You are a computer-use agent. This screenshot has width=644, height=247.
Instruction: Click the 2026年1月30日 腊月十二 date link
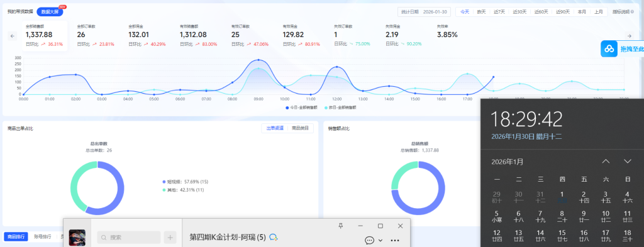526,136
